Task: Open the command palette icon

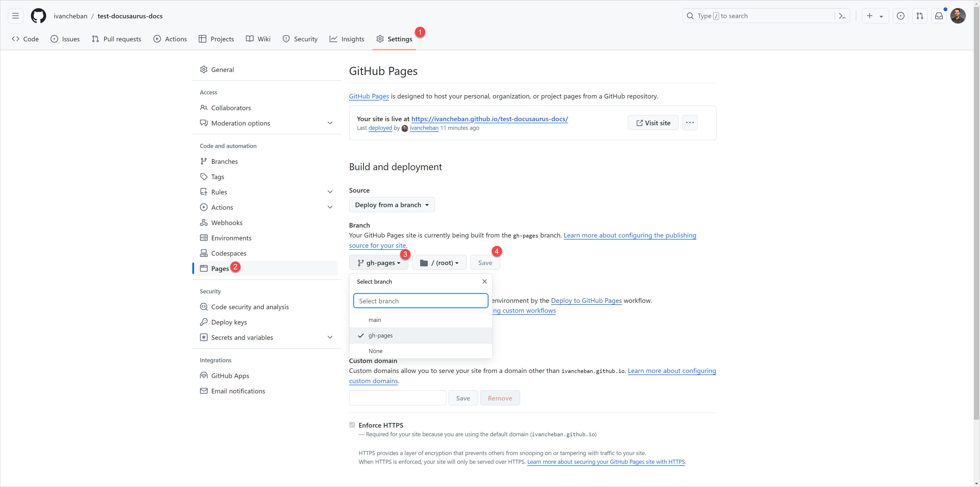Action: [842, 16]
